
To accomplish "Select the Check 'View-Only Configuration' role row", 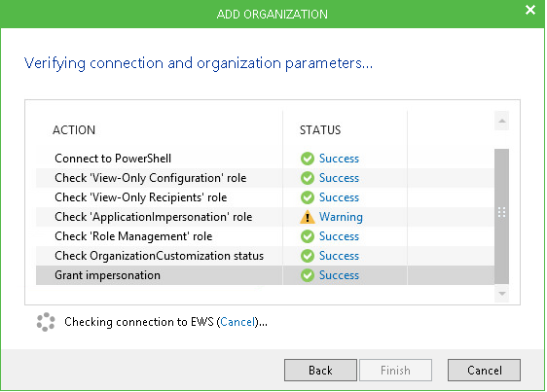I will click(265, 178).
